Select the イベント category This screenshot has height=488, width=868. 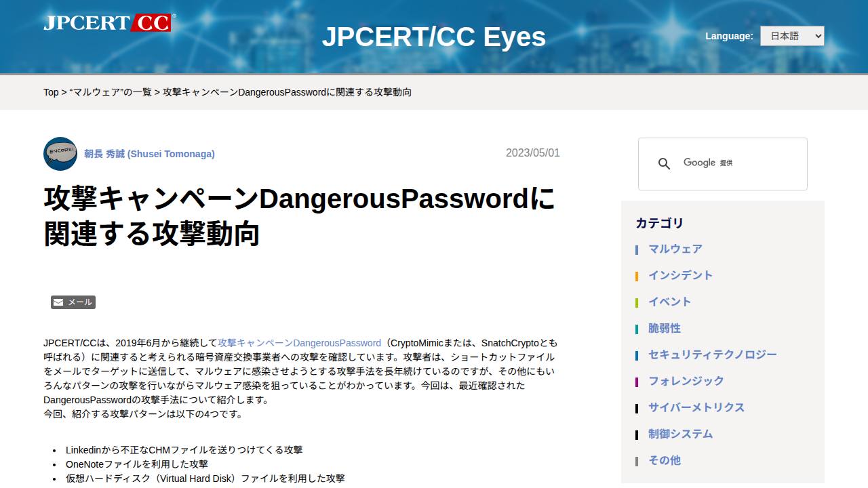pos(669,302)
